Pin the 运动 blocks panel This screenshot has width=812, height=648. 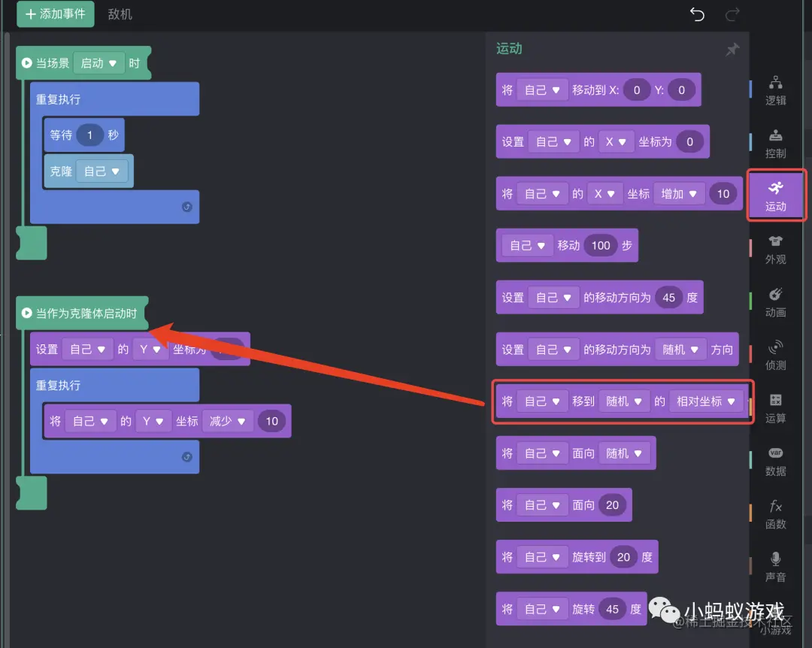pos(732,49)
